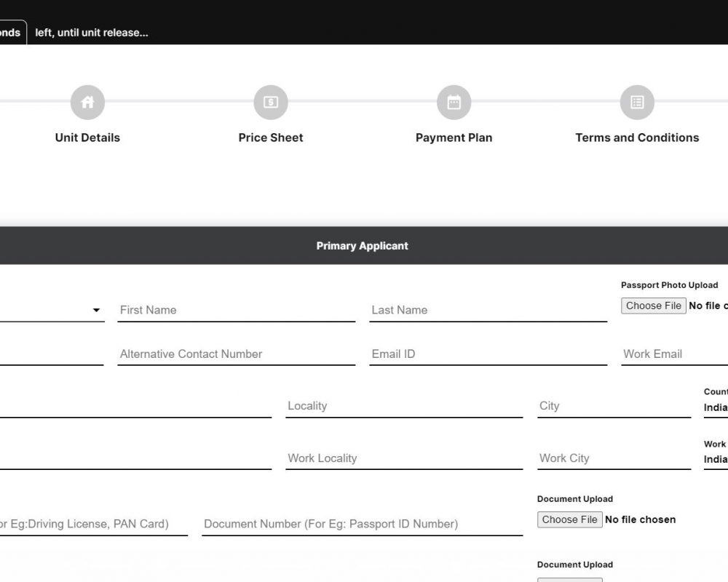Image resolution: width=728 pixels, height=582 pixels.
Task: Choose a file for the first Document Upload
Action: (x=570, y=520)
